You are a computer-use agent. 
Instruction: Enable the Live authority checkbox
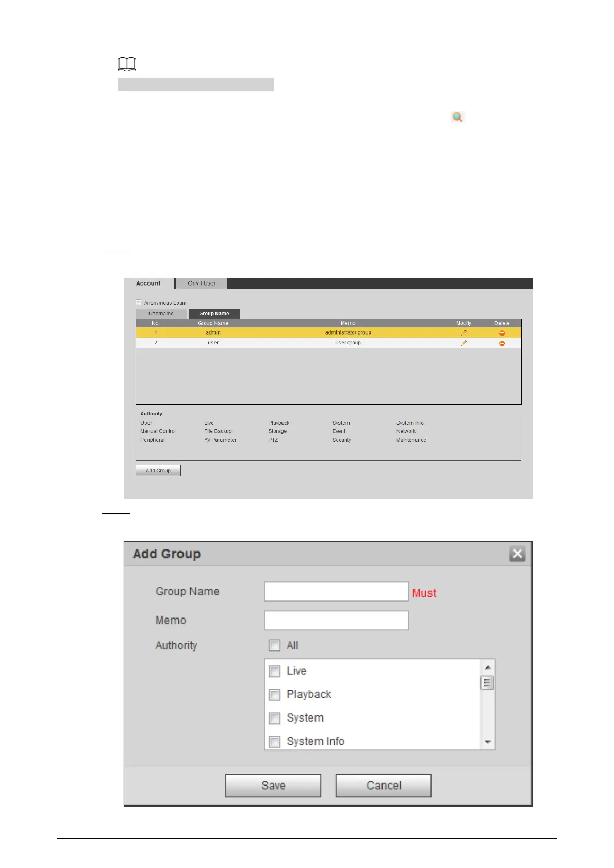(275, 671)
